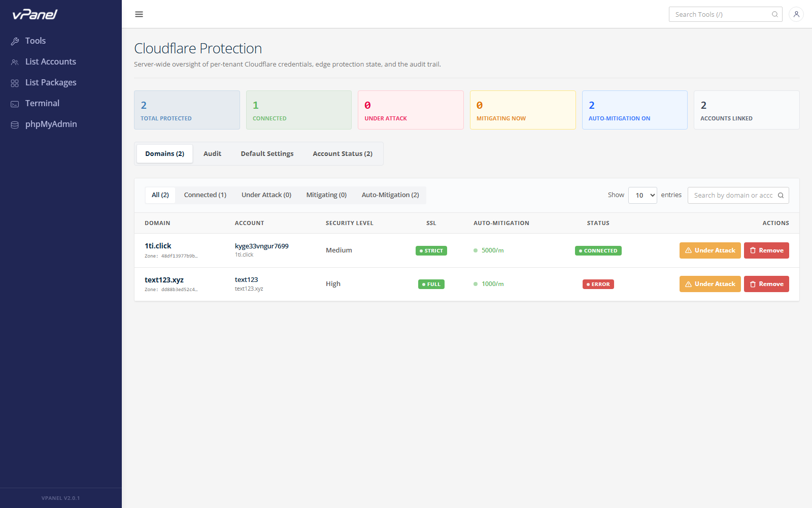This screenshot has height=508, width=812.
Task: Click the Accounts Linked stat card
Action: pyautogui.click(x=747, y=110)
